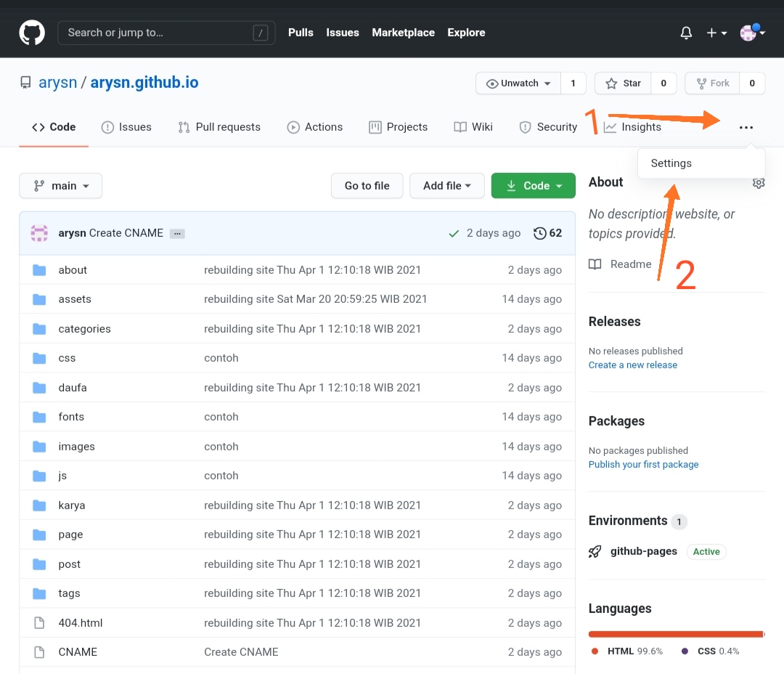Viewport: 784px width, 674px height.
Task: Open the js folder
Action: tap(62, 476)
